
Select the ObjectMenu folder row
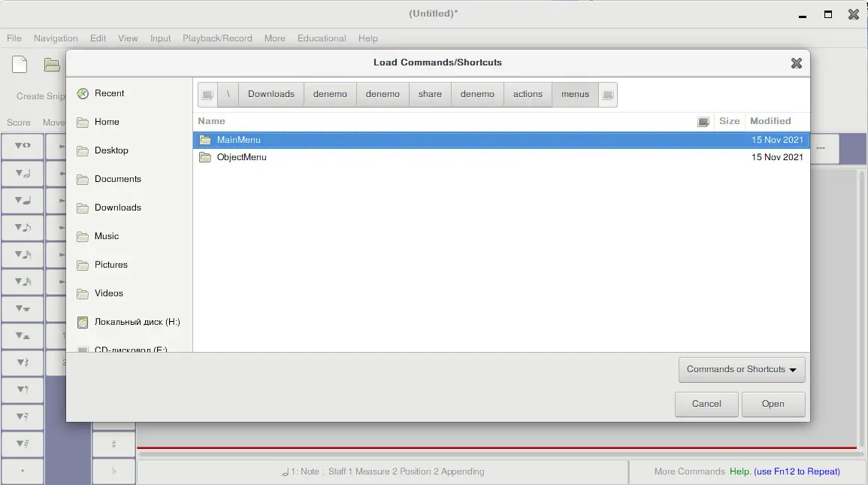point(501,157)
